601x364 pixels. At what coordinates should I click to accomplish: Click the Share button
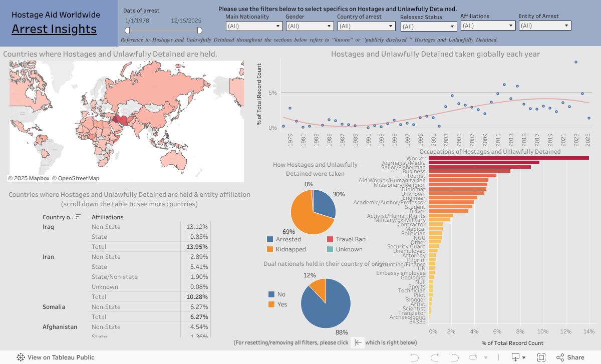coord(570,357)
